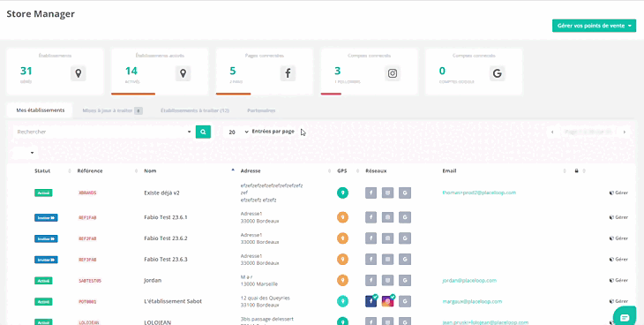644x325 pixels.
Task: Click the lock icon column header
Action: tap(576, 170)
